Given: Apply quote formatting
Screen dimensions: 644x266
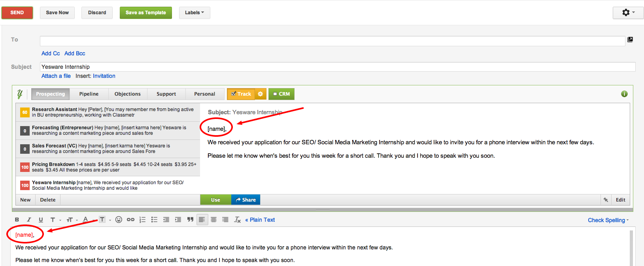Looking at the screenshot, I should coord(190,220).
